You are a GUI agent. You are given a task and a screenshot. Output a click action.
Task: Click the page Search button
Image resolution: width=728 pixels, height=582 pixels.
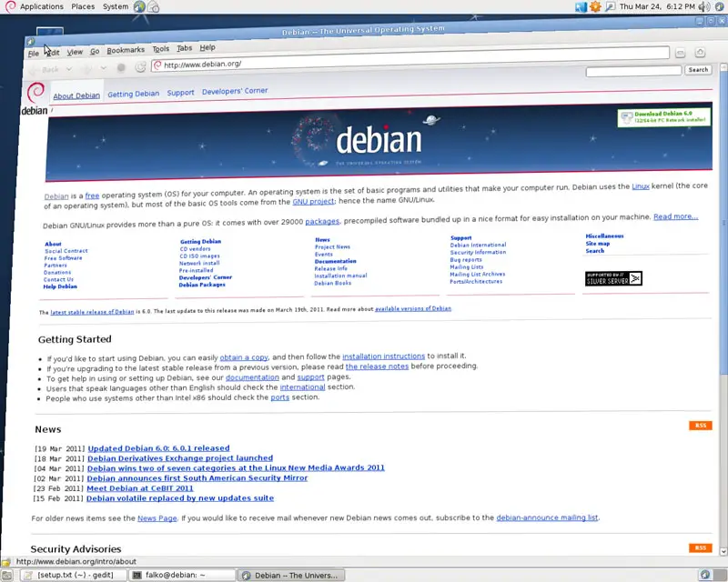click(x=698, y=70)
